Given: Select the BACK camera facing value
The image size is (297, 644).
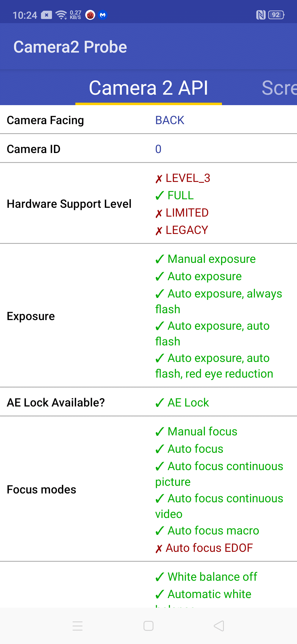Looking at the screenshot, I should click(x=170, y=120).
